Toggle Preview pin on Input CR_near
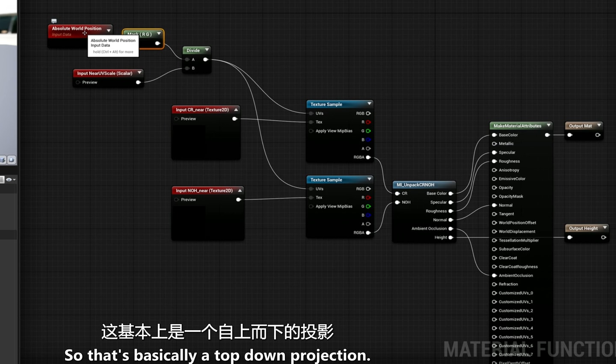616x364 pixels. point(177,118)
